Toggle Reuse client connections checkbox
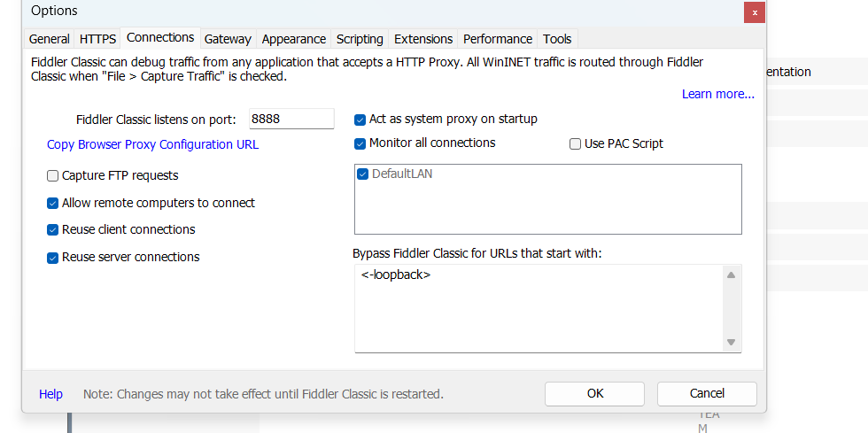The image size is (868, 433). (x=53, y=230)
